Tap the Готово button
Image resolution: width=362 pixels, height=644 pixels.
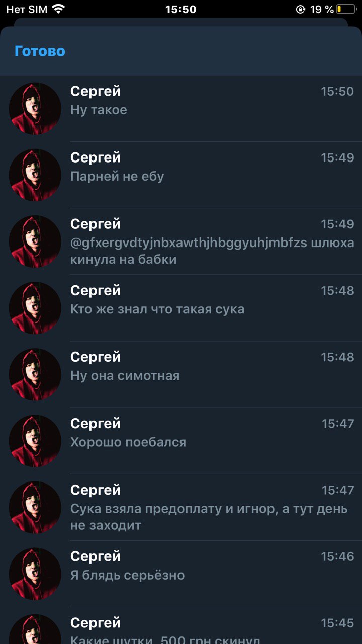coord(40,51)
